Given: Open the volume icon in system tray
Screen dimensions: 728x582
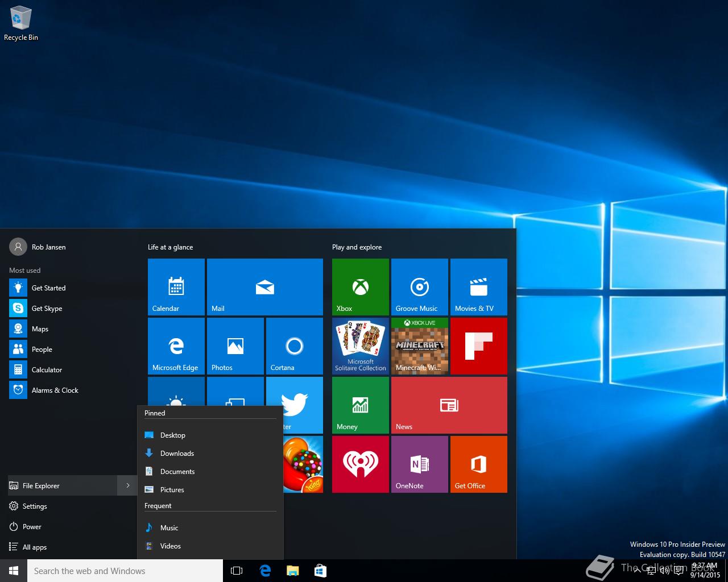Looking at the screenshot, I should point(664,571).
